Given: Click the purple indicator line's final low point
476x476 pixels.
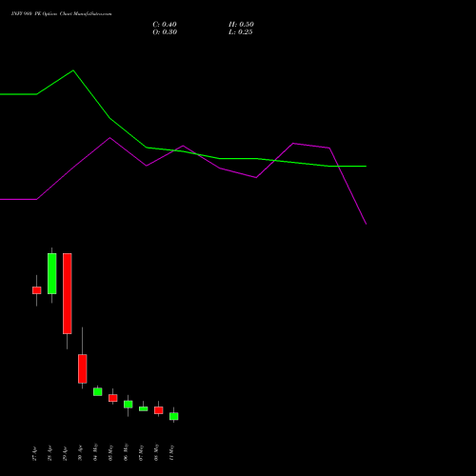Looking at the screenshot, I should 367,224.
